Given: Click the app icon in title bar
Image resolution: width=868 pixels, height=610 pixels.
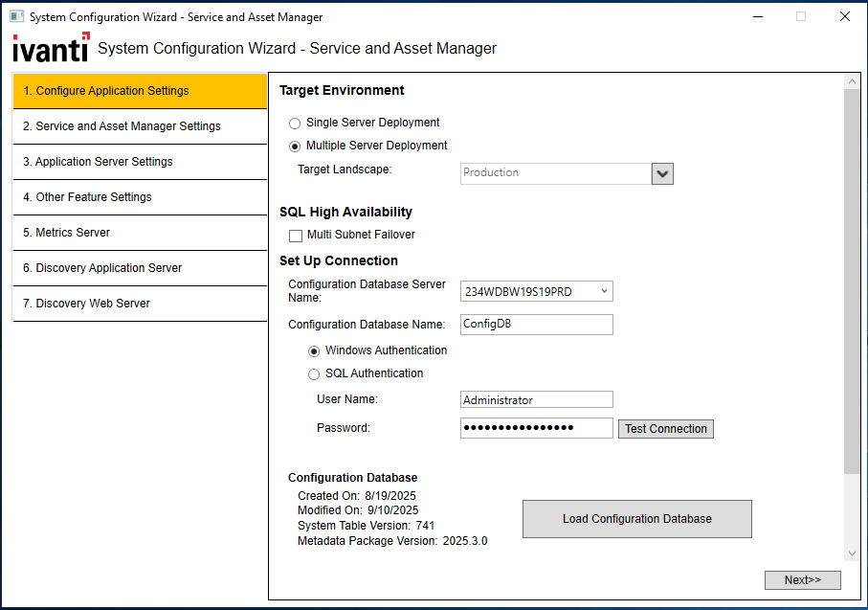Looking at the screenshot, I should point(16,16).
